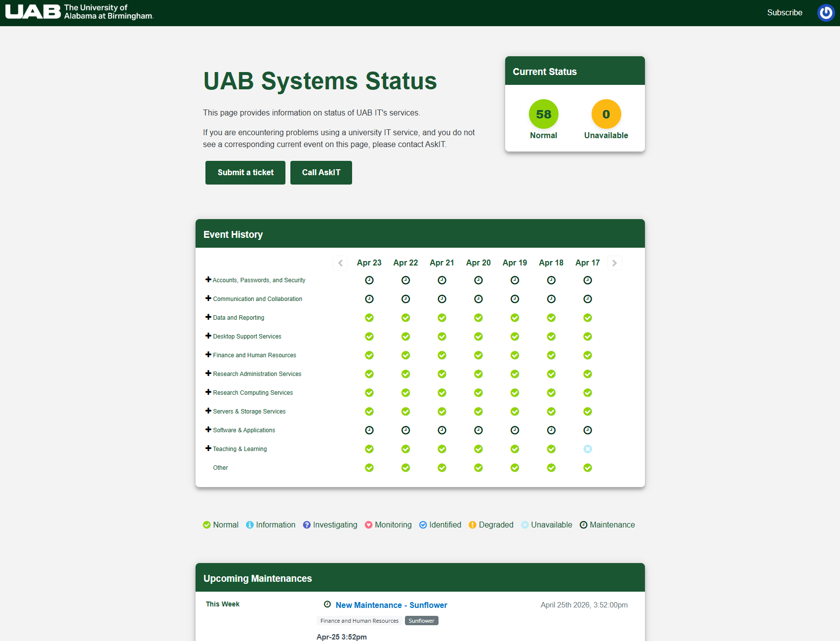
Task: Click Accounts maintenance clock icon for Apr 23
Action: pyautogui.click(x=369, y=280)
